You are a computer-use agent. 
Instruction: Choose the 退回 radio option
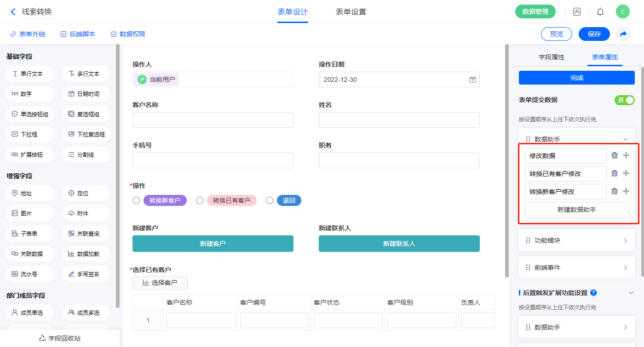(270, 200)
